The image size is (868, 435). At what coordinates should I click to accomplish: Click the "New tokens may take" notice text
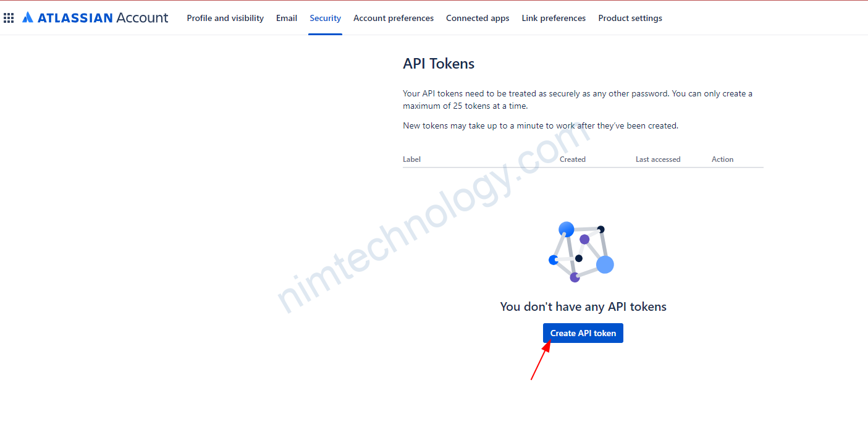540,125
